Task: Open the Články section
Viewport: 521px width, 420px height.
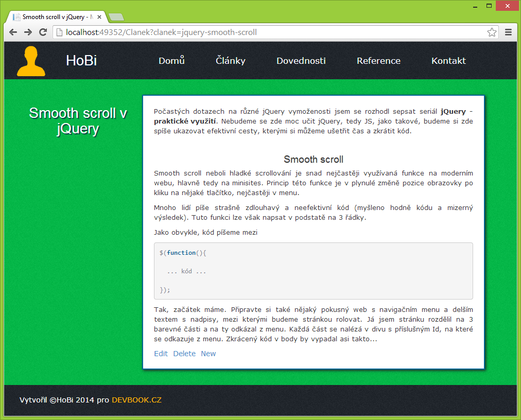Action: click(x=230, y=60)
